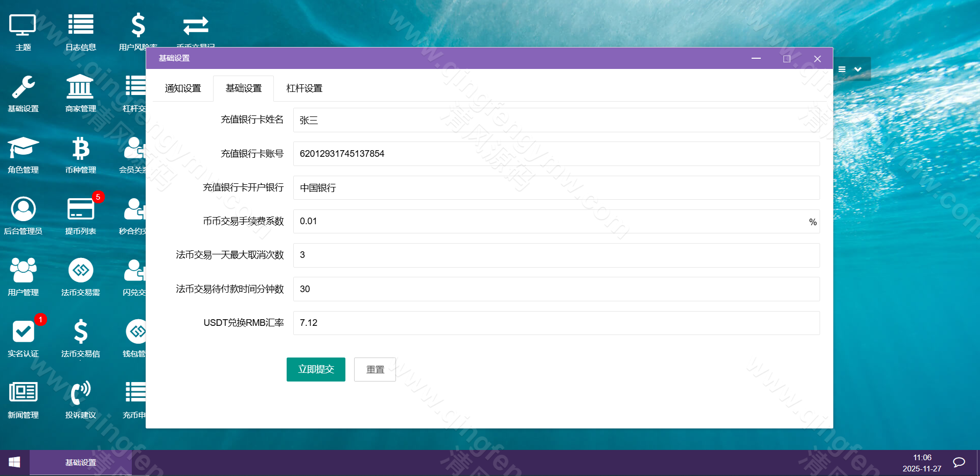The width and height of the screenshot is (980, 476).
Task: Open 钱包管理 wallet management
Action: pos(137,337)
